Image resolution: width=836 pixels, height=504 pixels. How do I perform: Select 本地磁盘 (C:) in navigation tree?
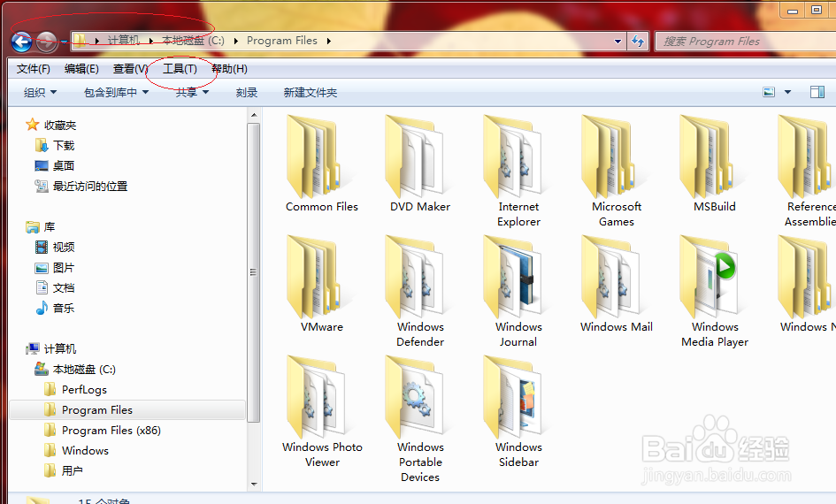point(84,370)
